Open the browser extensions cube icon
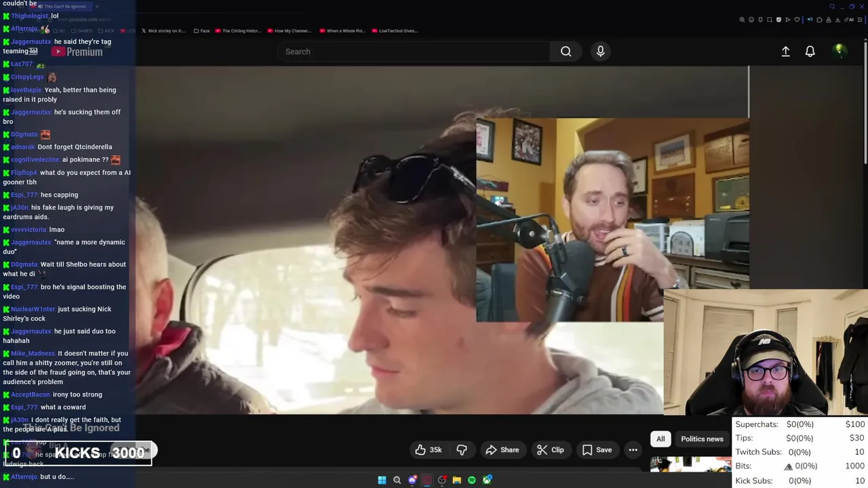This screenshot has height=488, width=868. (x=819, y=20)
